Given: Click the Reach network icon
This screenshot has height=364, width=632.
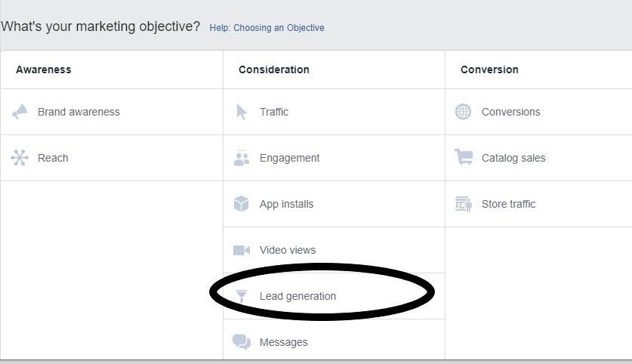Looking at the screenshot, I should [20, 158].
